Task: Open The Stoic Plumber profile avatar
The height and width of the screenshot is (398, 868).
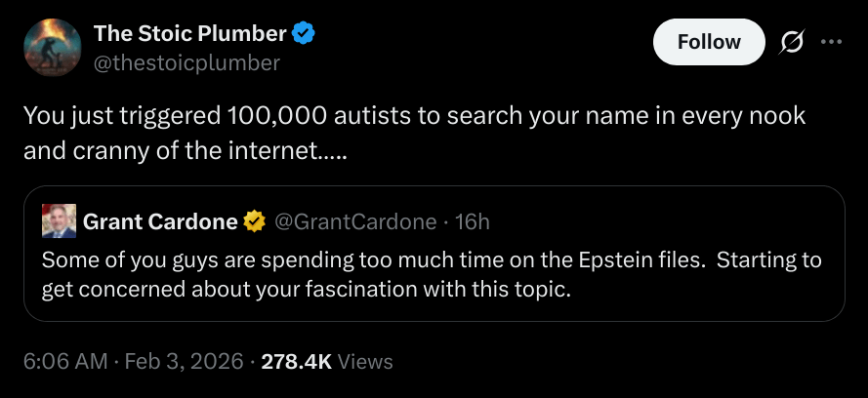Action: (50, 48)
